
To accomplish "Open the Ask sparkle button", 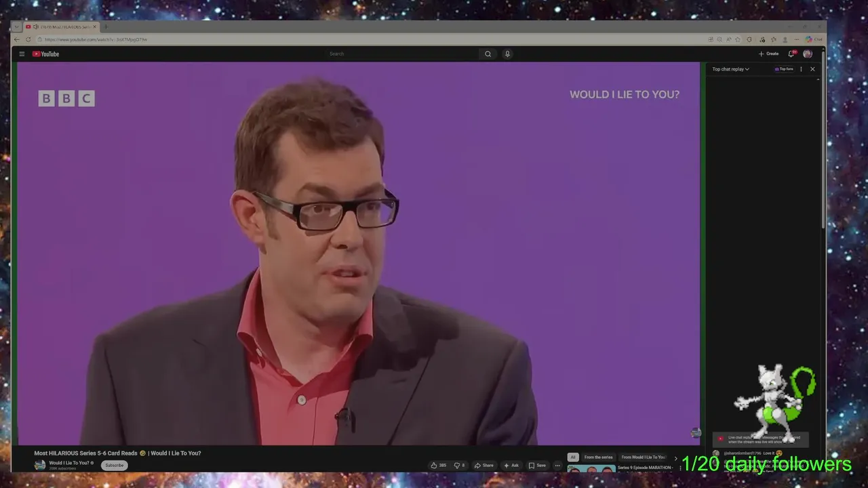I will pos(511,466).
